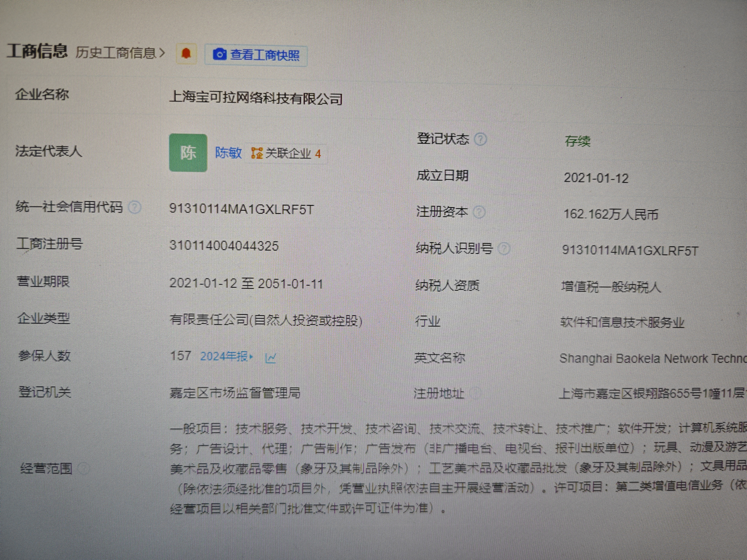Open legal representative 陈敏 link
The image size is (747, 560).
click(x=229, y=153)
